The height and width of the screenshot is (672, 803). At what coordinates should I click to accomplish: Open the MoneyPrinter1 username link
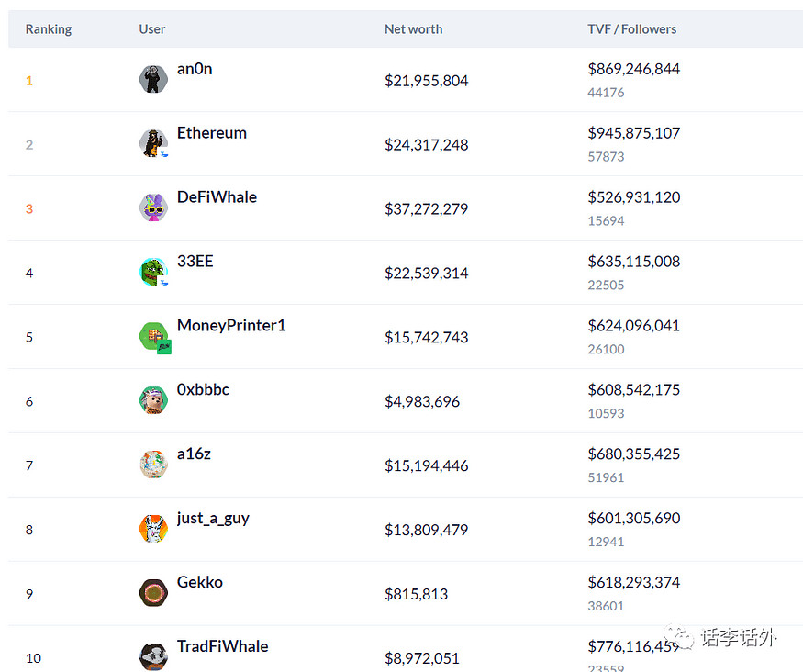231,326
